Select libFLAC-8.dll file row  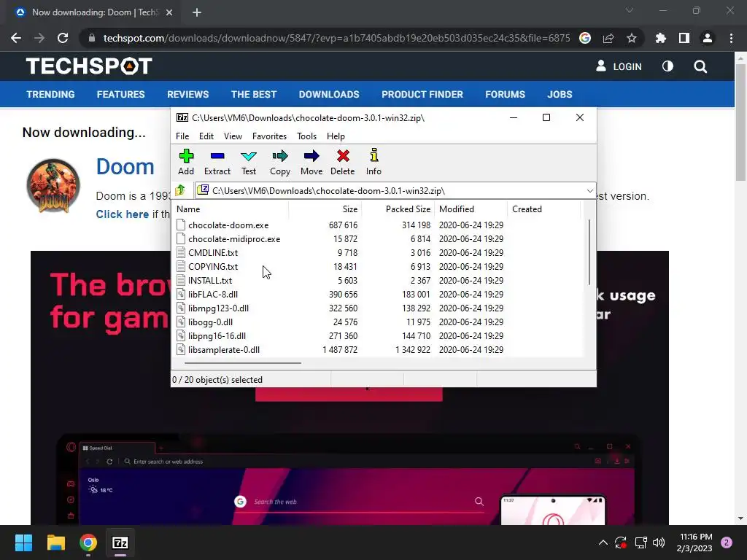coord(207,295)
